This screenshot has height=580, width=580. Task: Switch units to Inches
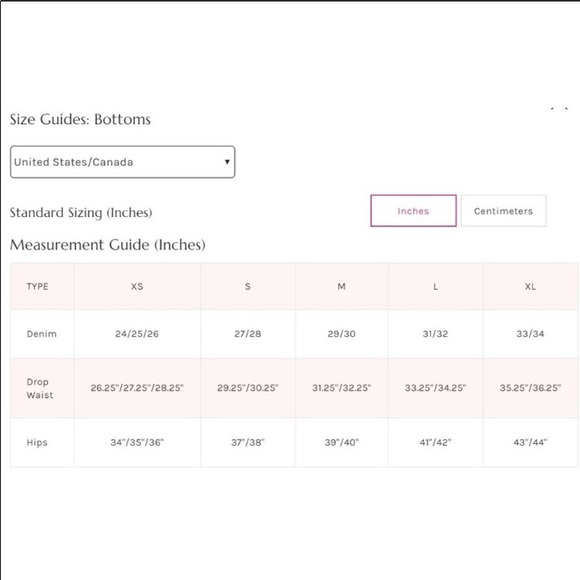(413, 211)
